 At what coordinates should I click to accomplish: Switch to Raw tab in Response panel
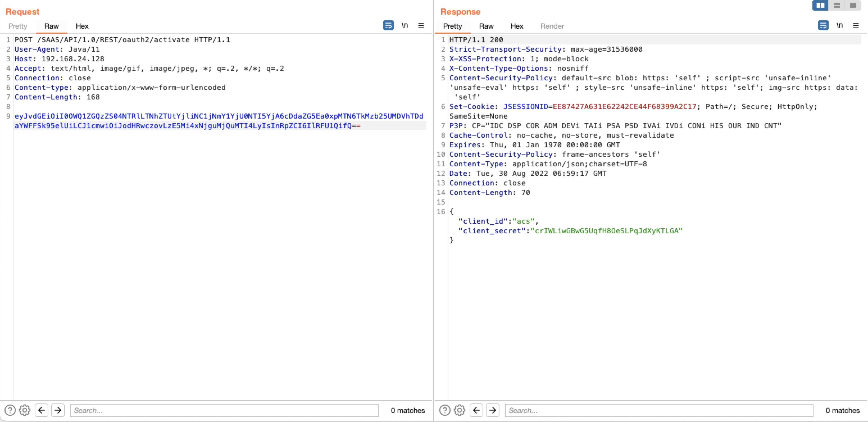click(x=486, y=26)
